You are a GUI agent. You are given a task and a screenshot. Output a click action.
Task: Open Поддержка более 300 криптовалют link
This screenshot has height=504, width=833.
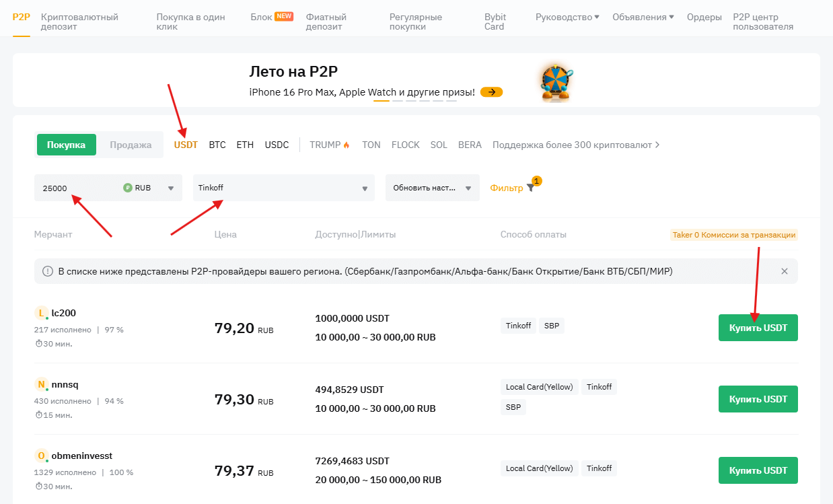point(575,145)
